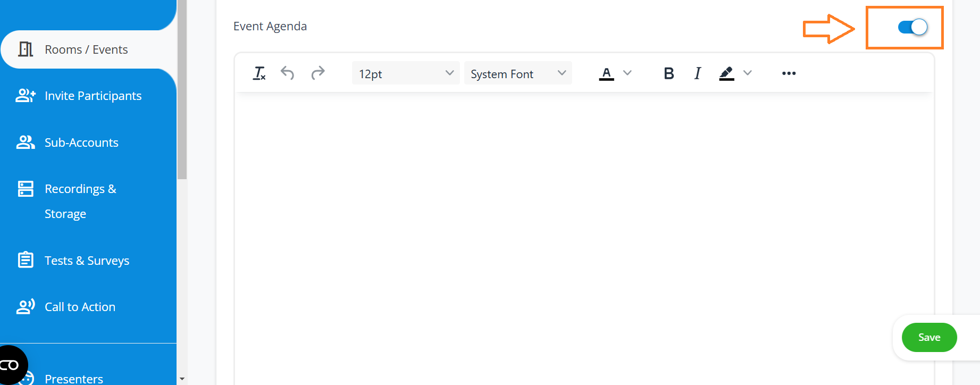This screenshot has height=385, width=980.
Task: Apply the highlight background color
Action: [x=726, y=73]
